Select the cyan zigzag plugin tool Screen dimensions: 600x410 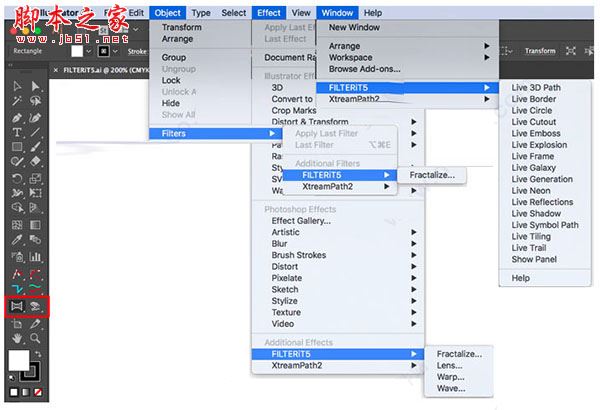point(17,288)
